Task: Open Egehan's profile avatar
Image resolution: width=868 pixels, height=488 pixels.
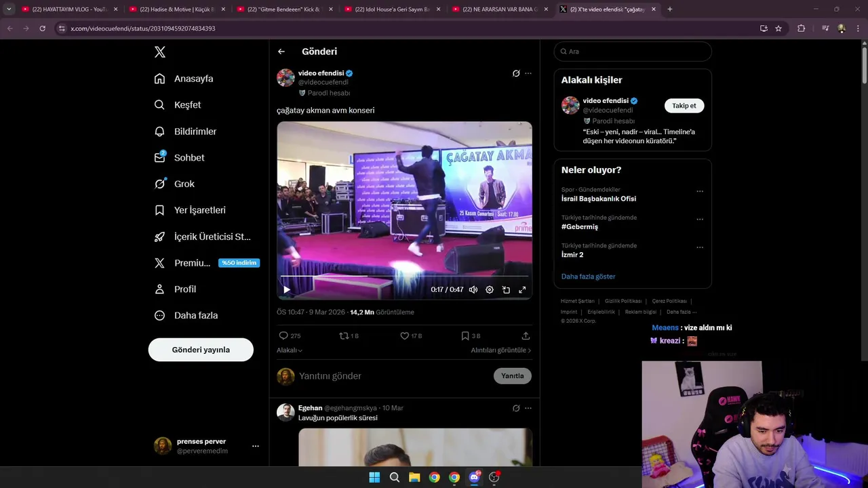Action: click(285, 412)
